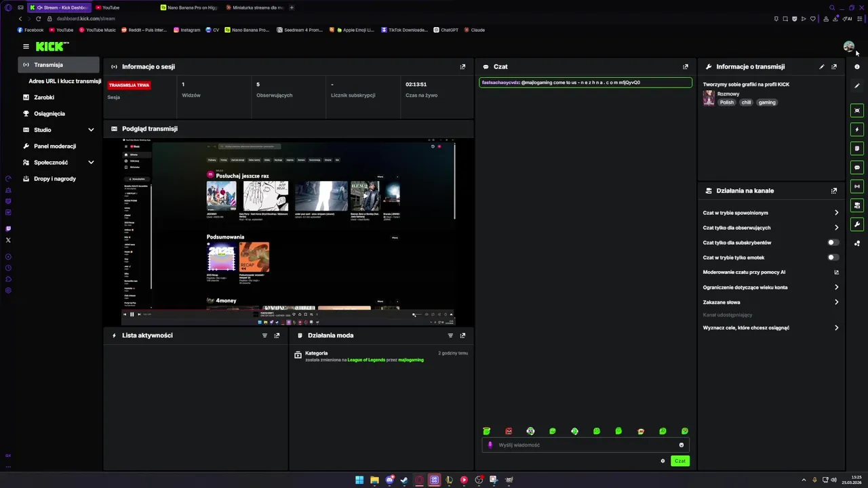Image resolution: width=868 pixels, height=488 pixels.
Task: Expand the Społeczność sidebar section
Action: click(91, 163)
